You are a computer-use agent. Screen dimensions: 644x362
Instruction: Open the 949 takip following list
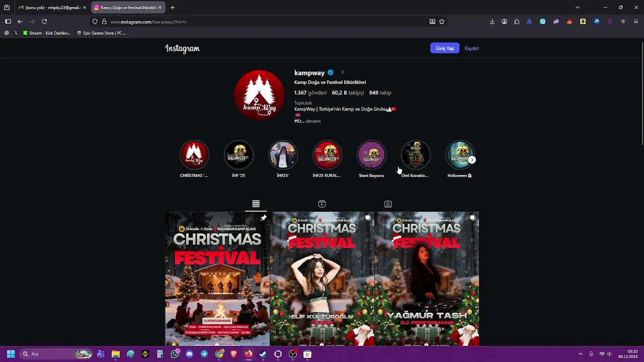(380, 93)
